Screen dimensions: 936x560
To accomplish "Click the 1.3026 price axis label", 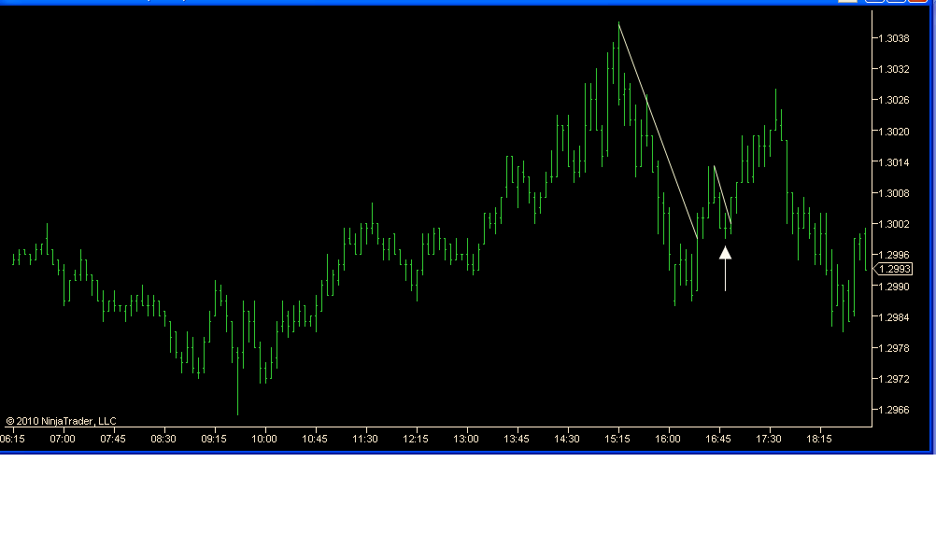I will pyautogui.click(x=894, y=100).
